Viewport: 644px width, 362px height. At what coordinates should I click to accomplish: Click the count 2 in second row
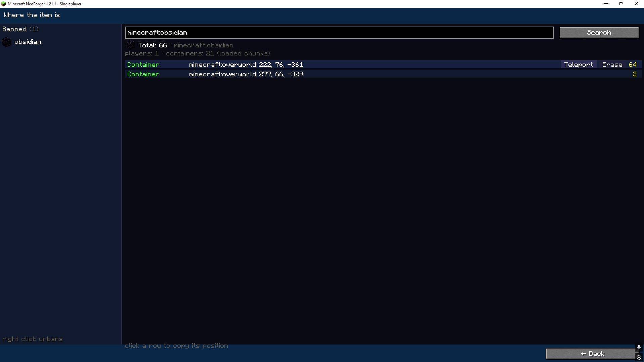634,74
